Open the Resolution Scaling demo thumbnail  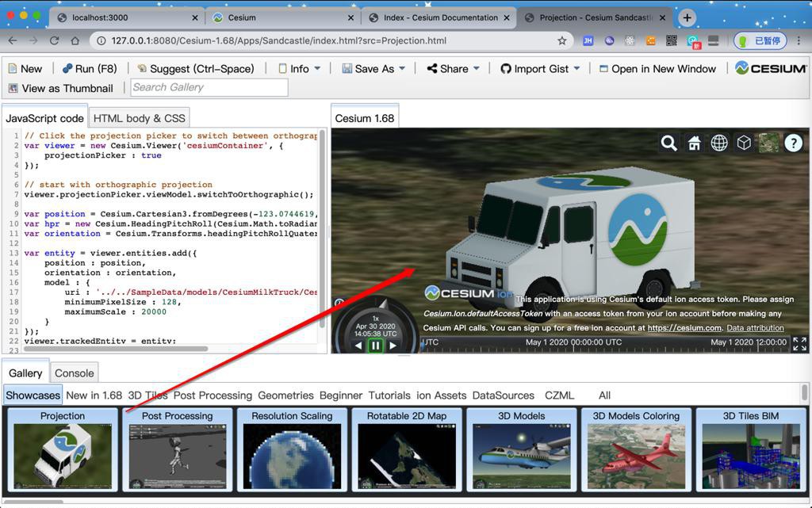[x=292, y=449]
